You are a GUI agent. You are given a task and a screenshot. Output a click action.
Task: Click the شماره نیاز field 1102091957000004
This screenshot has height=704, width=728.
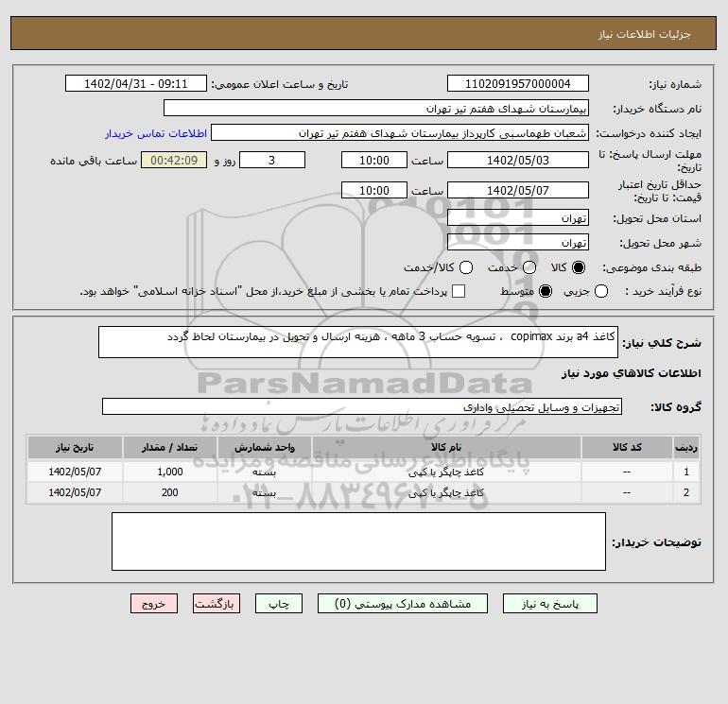coord(518,83)
